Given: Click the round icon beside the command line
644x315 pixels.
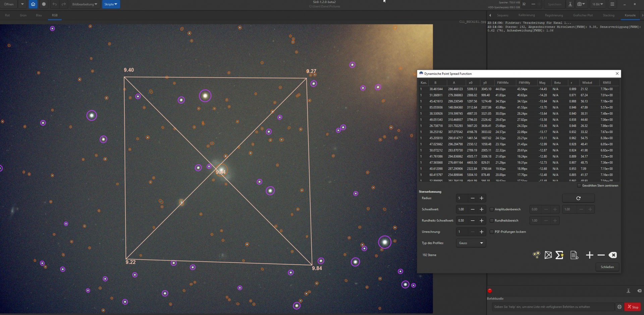Looking at the screenshot, I should pos(620,307).
